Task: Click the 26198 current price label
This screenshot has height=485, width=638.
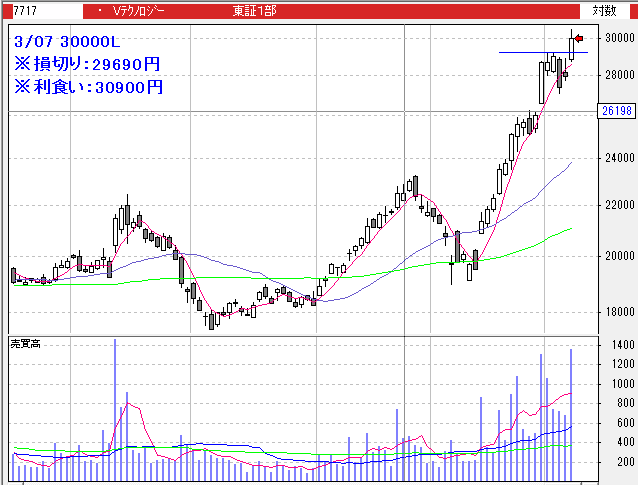Action: tap(615, 111)
